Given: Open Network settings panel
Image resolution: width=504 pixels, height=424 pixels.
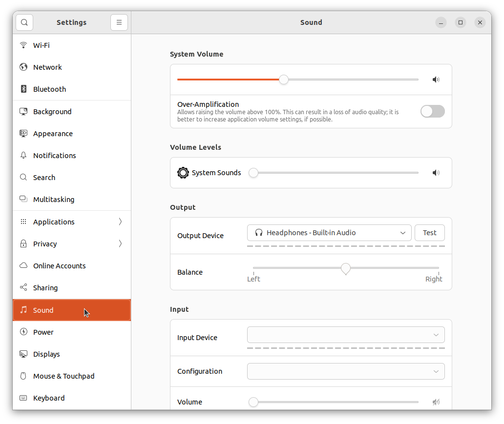Looking at the screenshot, I should point(72,67).
